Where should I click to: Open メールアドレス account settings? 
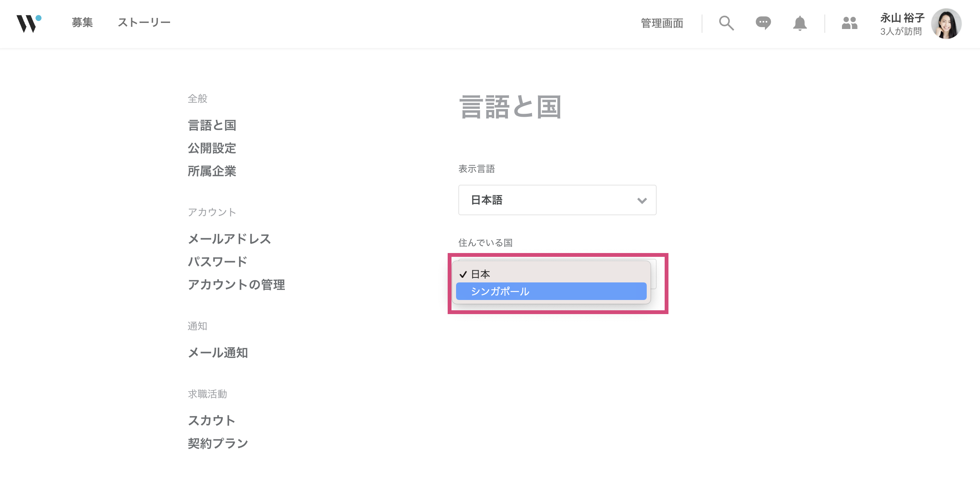(x=229, y=239)
